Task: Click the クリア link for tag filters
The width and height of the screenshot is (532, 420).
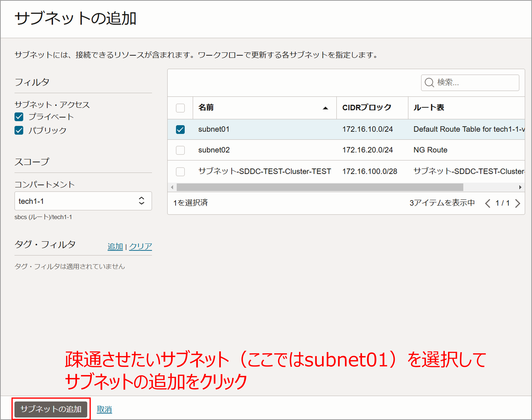Action: coord(140,246)
